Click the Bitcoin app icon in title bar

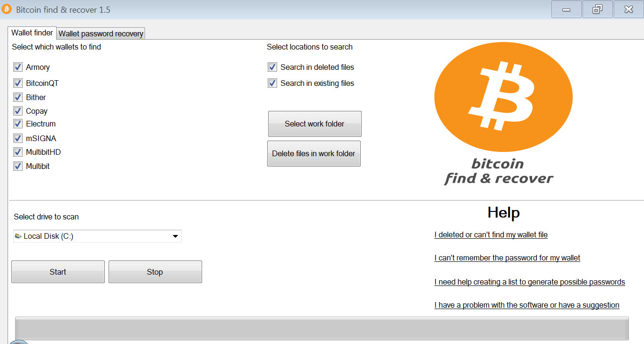tap(7, 9)
